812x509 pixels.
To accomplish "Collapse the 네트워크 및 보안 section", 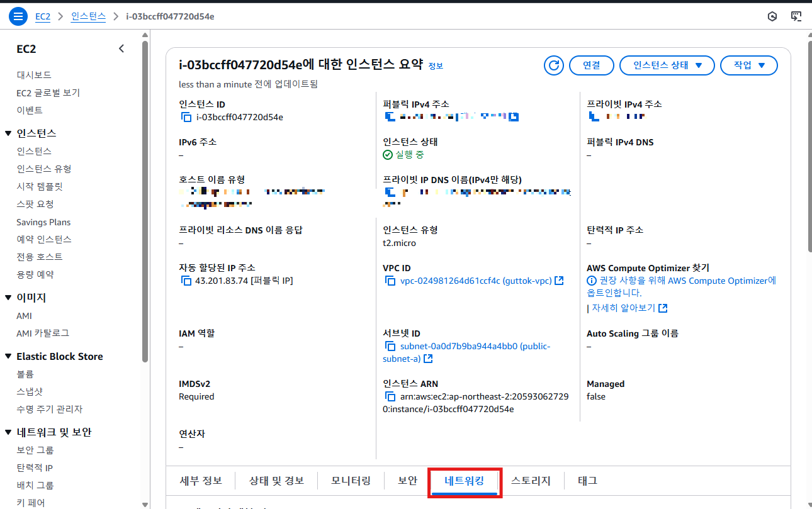I will click(8, 432).
